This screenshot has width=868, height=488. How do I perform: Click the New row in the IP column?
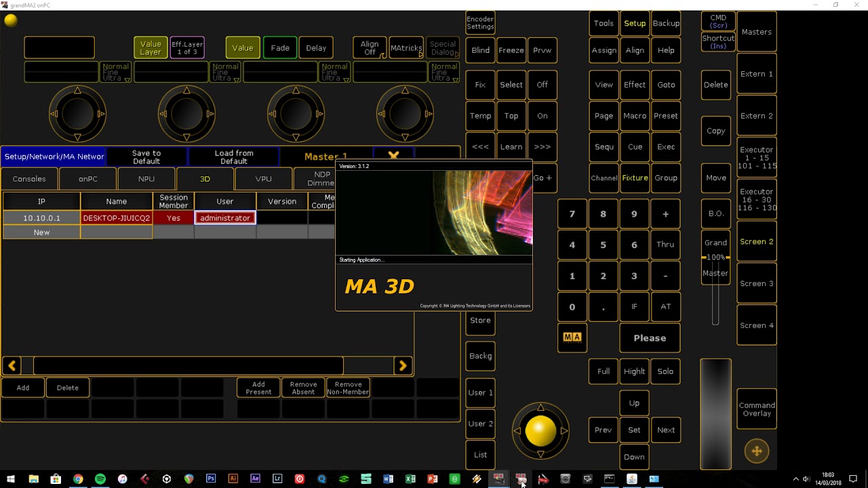click(41, 232)
